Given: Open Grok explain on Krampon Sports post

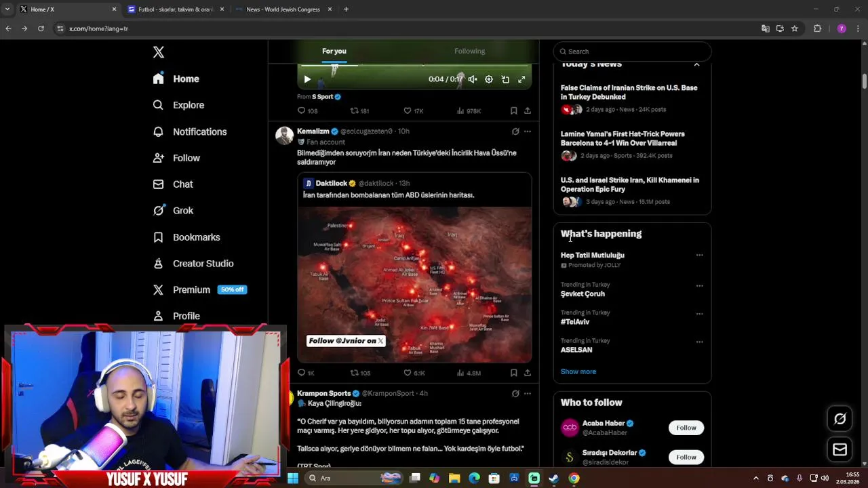Looking at the screenshot, I should tap(515, 394).
